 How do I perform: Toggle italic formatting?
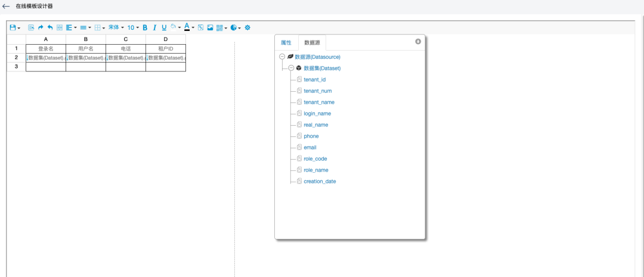(154, 27)
